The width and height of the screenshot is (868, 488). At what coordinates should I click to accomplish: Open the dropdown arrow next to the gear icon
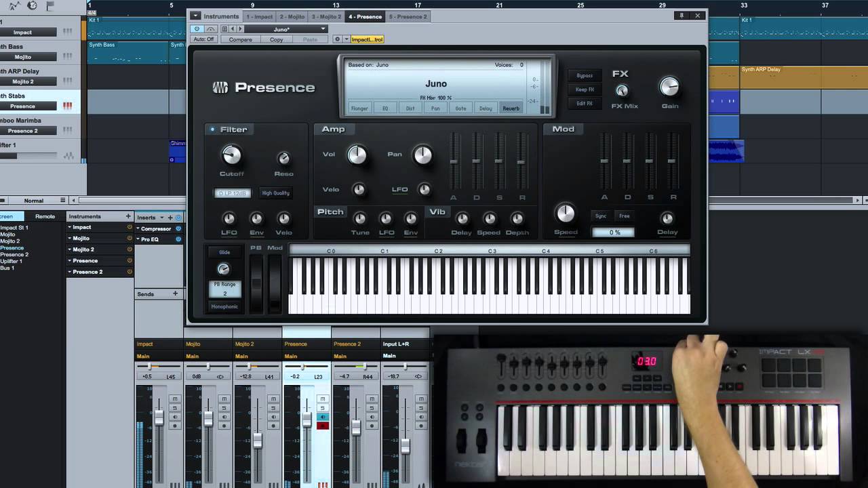coord(347,39)
